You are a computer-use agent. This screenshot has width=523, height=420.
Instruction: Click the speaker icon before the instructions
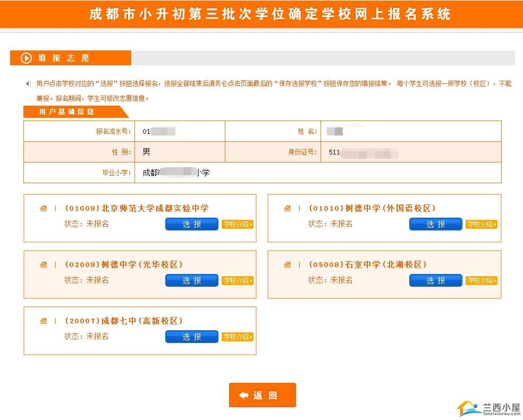28,84
